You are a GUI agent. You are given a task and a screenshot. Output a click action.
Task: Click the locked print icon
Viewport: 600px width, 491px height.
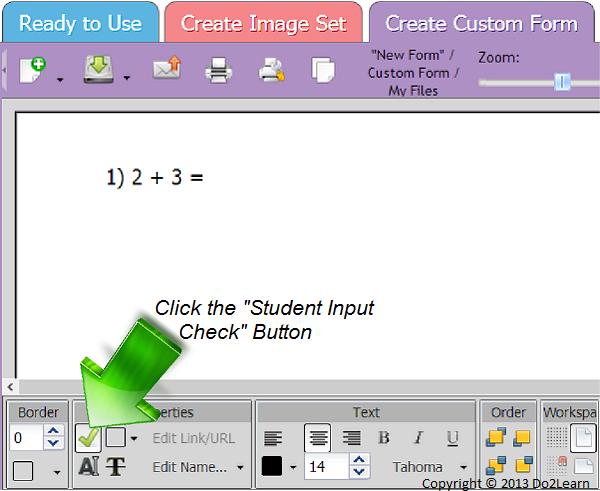click(x=272, y=70)
